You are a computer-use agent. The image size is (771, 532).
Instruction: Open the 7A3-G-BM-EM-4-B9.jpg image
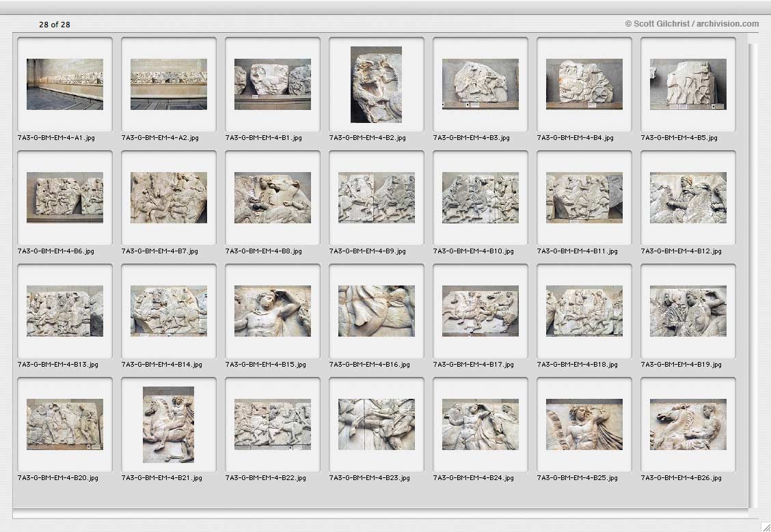pos(376,197)
